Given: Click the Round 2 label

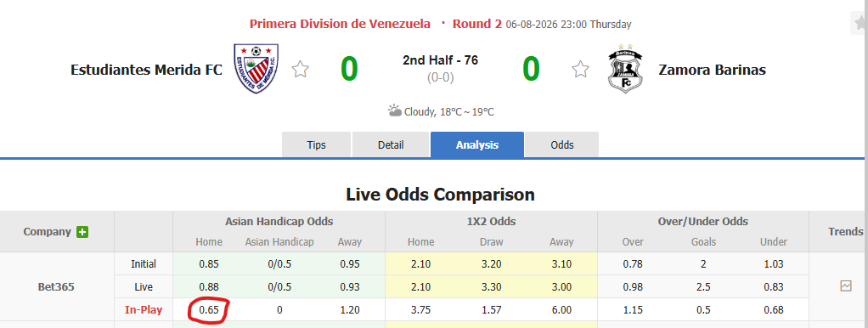Looking at the screenshot, I should click(x=477, y=24).
